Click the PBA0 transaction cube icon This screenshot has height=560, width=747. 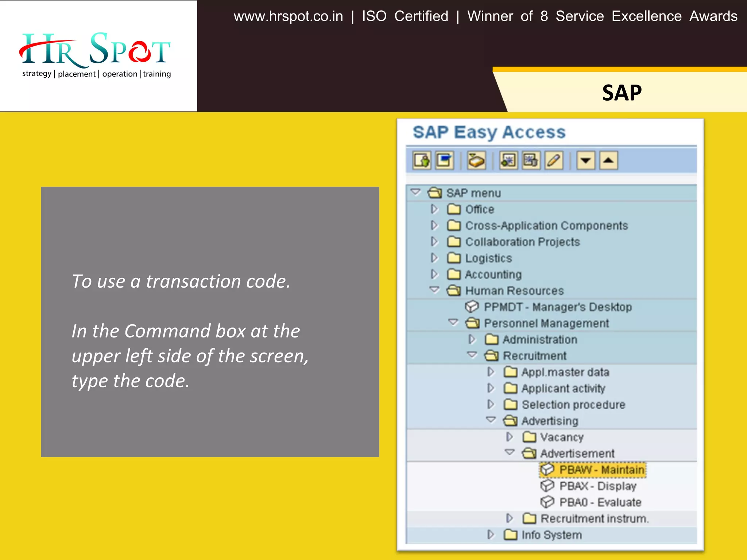pyautogui.click(x=547, y=502)
